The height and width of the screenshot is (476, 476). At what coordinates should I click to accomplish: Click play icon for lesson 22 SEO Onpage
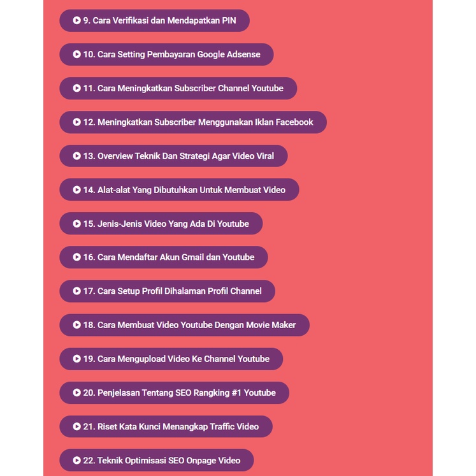pyautogui.click(x=76, y=460)
